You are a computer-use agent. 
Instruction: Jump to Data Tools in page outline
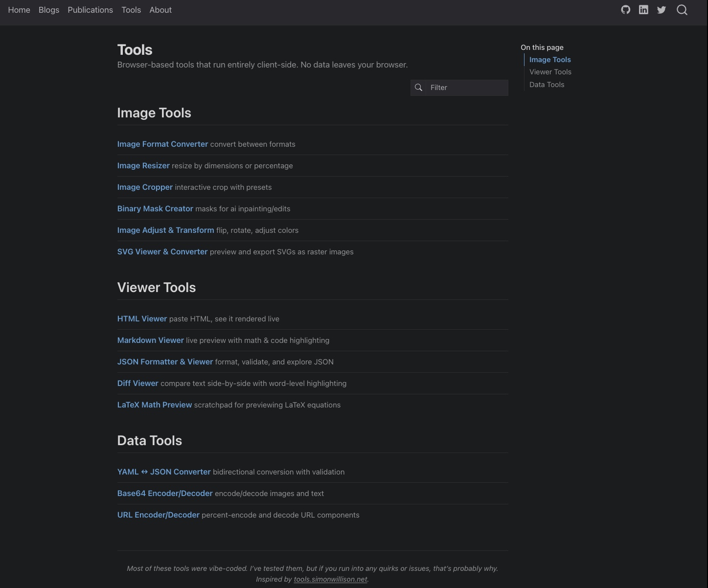(x=547, y=85)
